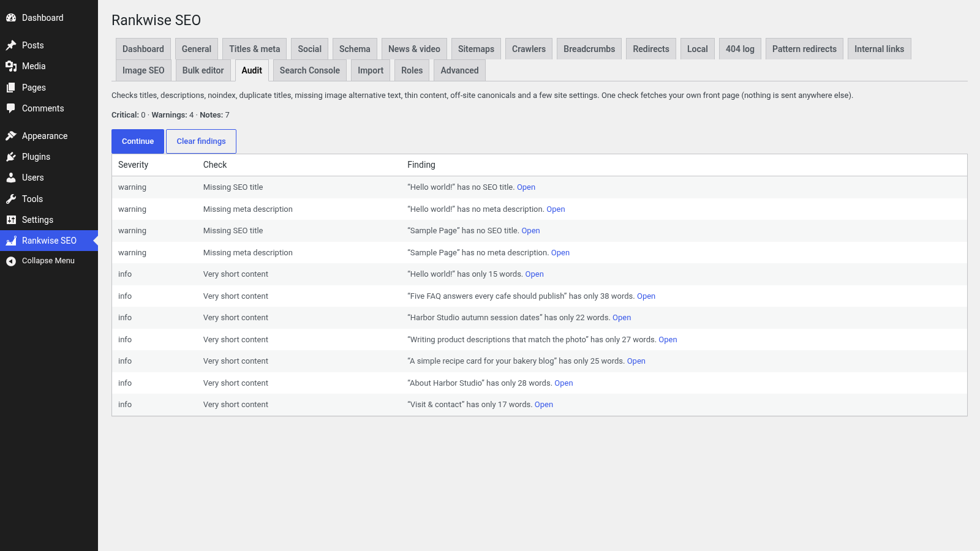Go to the Redirects tab
The width and height of the screenshot is (980, 551).
(x=651, y=49)
